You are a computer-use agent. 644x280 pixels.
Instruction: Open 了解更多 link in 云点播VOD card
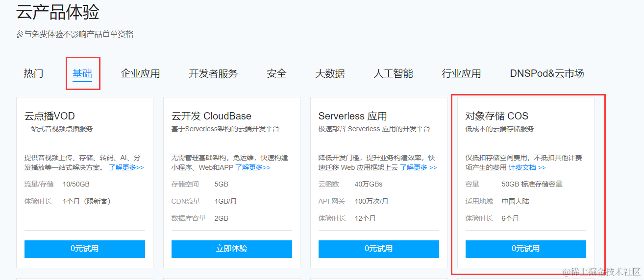tap(126, 167)
